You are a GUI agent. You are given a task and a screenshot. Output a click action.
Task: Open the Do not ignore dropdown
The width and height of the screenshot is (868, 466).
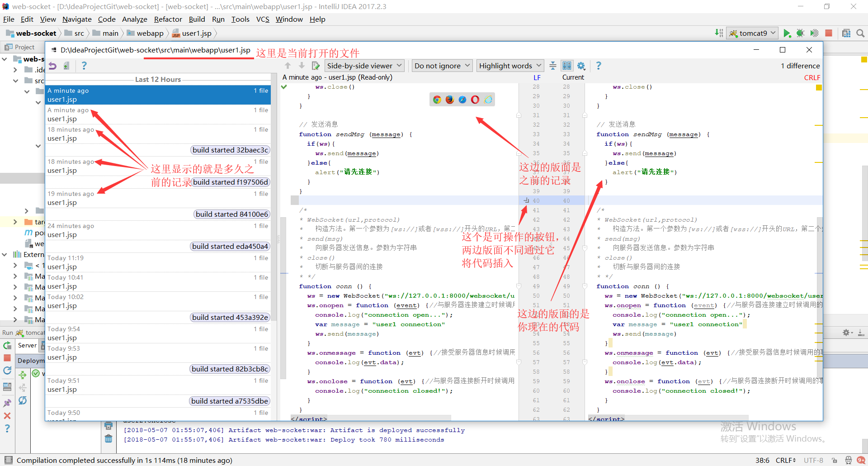[x=443, y=66]
